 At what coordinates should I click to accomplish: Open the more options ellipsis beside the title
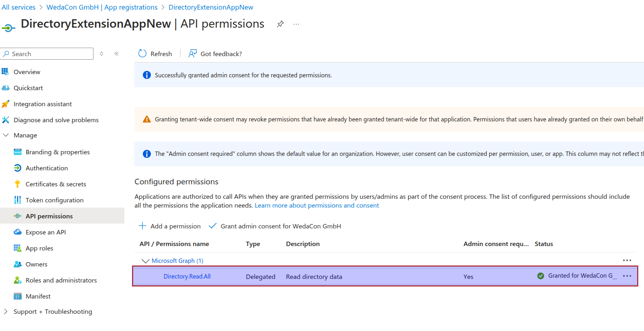point(296,24)
